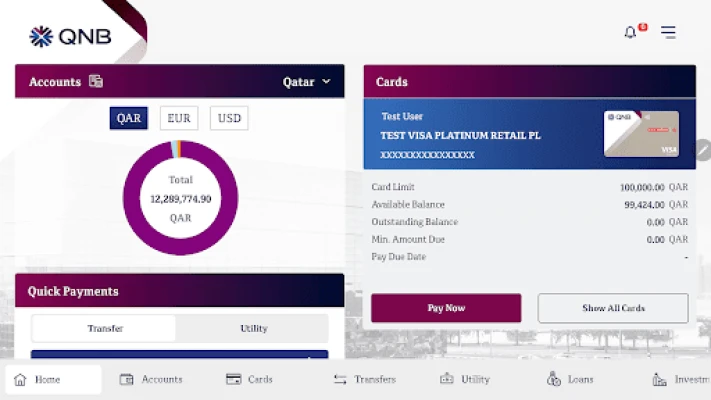
Task: Open Loans from bottom navigation bar
Action: click(x=570, y=379)
